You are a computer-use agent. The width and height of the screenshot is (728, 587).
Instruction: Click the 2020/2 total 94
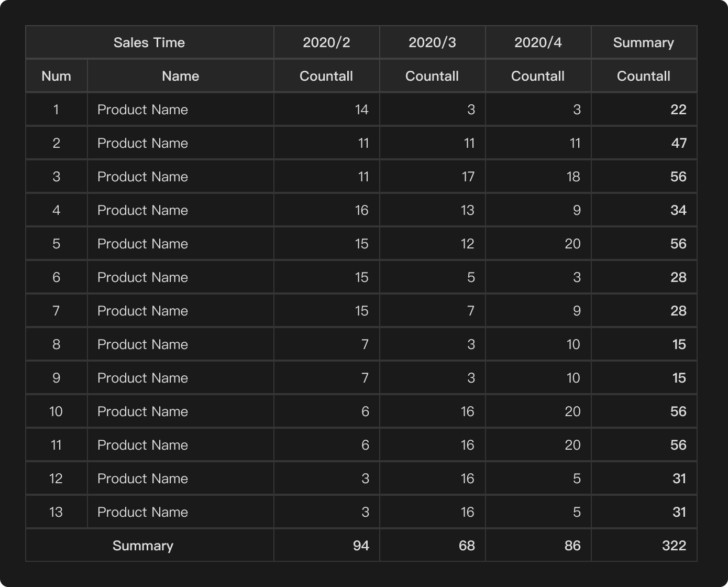(x=361, y=546)
